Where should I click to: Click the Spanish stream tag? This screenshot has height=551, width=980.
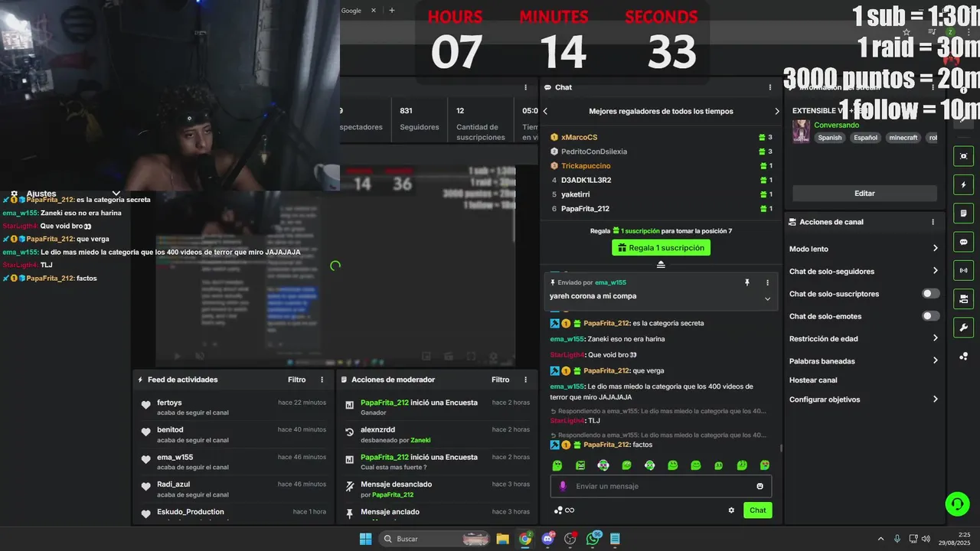coord(829,138)
